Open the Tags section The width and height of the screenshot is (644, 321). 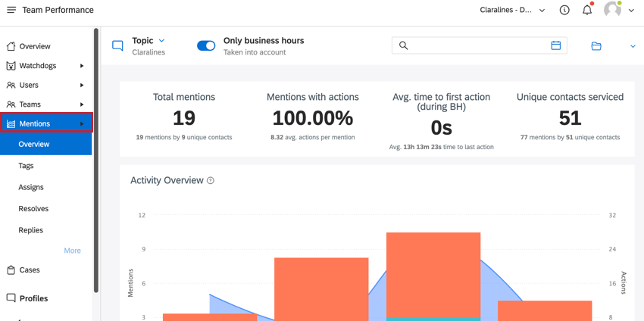point(26,166)
